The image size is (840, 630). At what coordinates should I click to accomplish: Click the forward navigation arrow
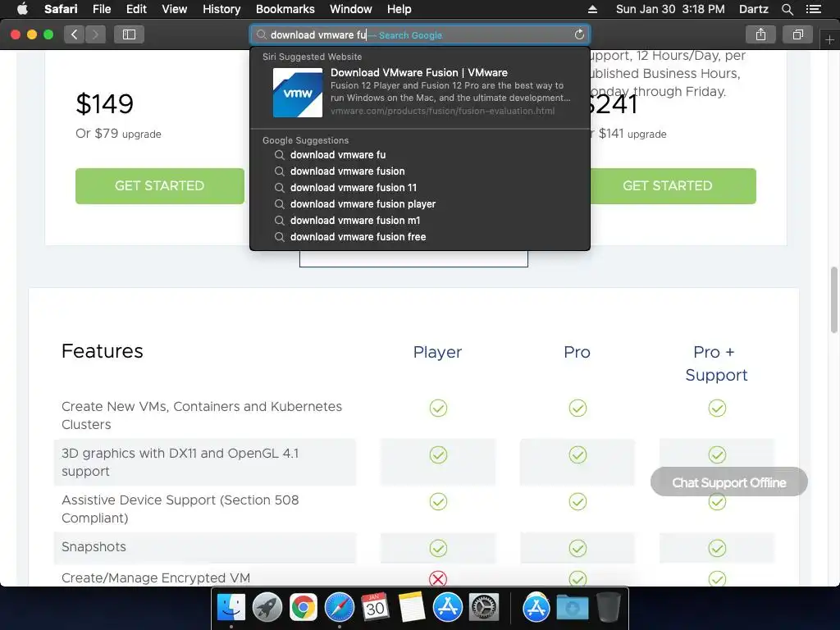(95, 34)
